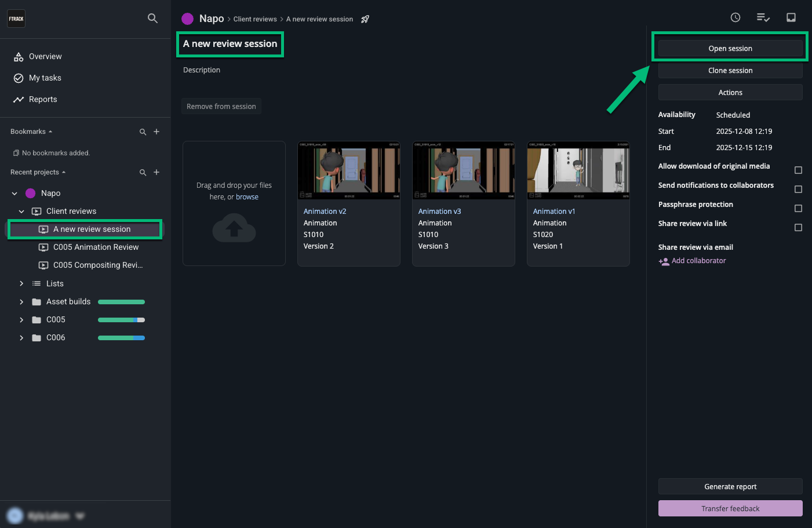Expand the Asset builds folder

pos(21,302)
